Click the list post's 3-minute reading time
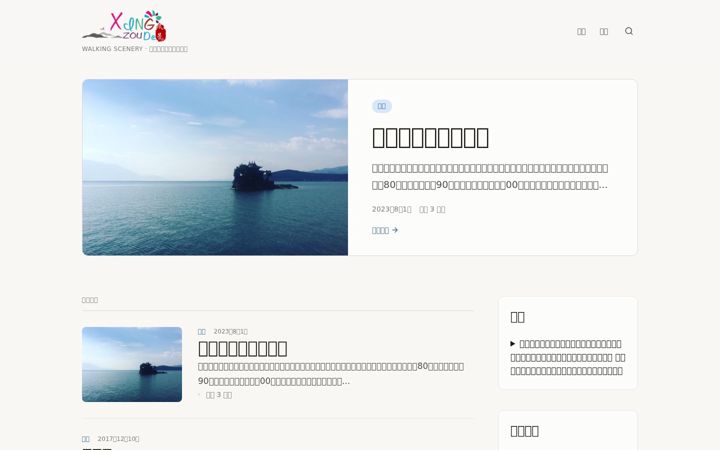This screenshot has height=450, width=720. (x=219, y=395)
